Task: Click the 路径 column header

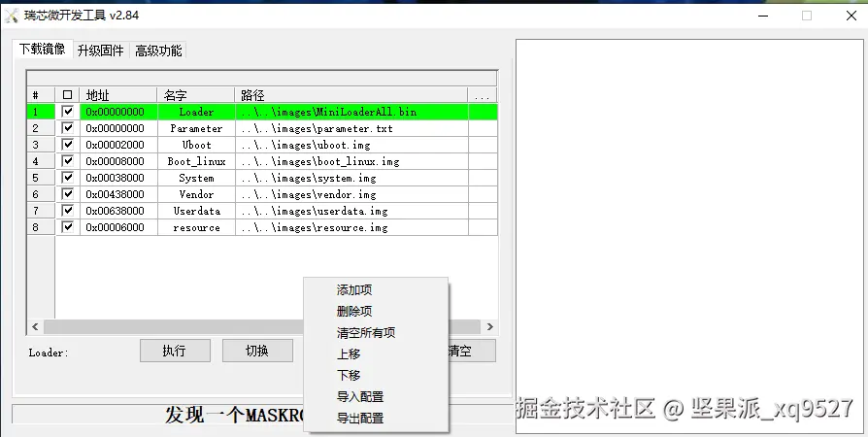Action: tap(351, 95)
